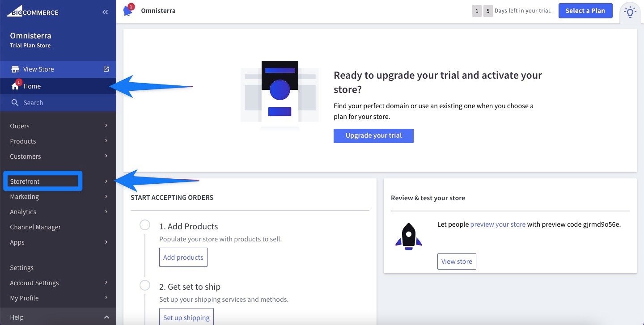Go to Home in sidebar
The width and height of the screenshot is (644, 325).
[58, 86]
